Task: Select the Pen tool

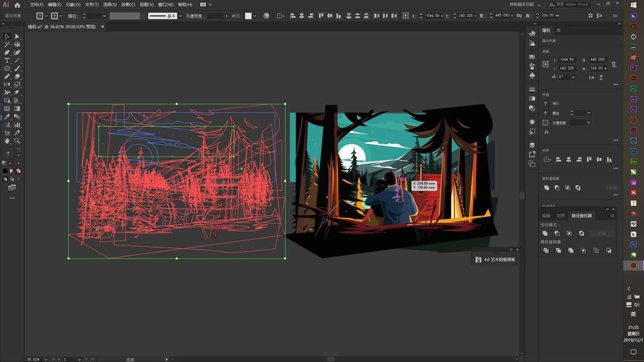Action: 7,52
